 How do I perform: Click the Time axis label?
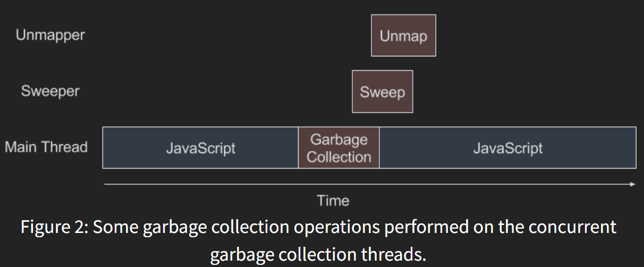333,201
